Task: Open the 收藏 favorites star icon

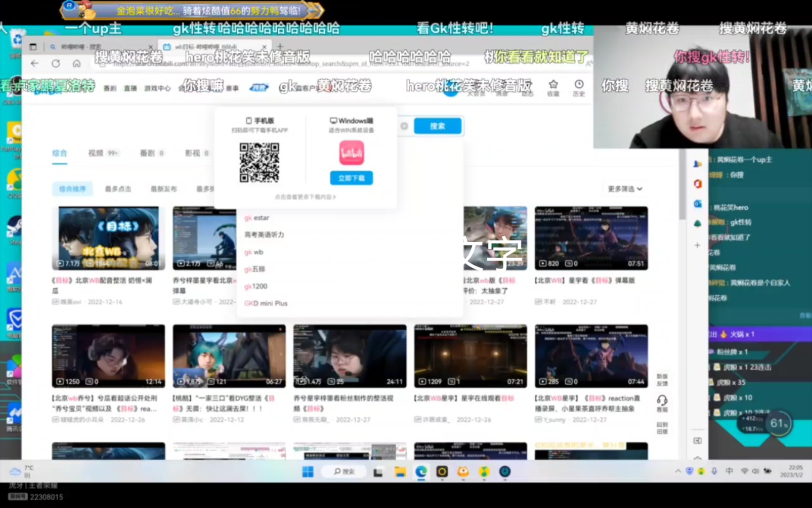Action: [553, 87]
